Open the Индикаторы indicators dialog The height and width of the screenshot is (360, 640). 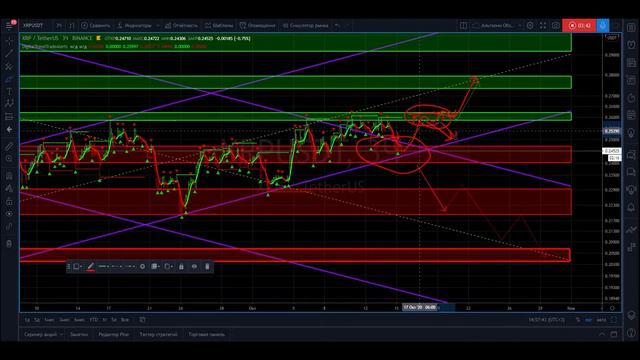pyautogui.click(x=134, y=25)
